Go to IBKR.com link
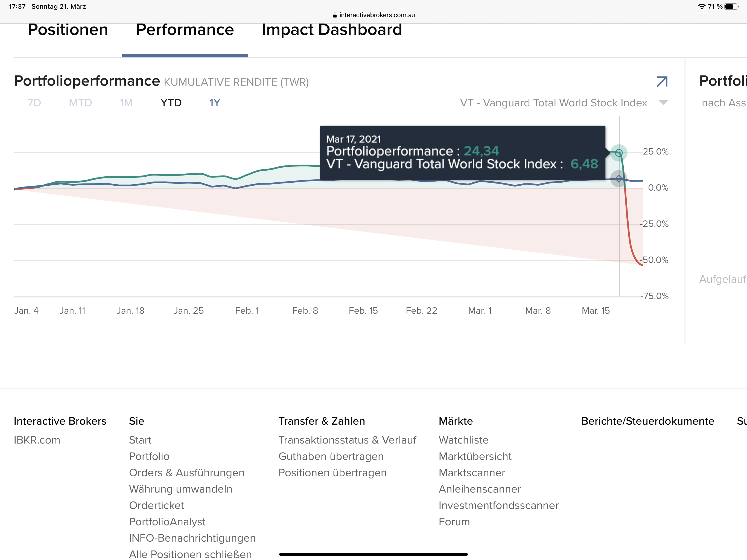This screenshot has width=747, height=560. pos(37,440)
